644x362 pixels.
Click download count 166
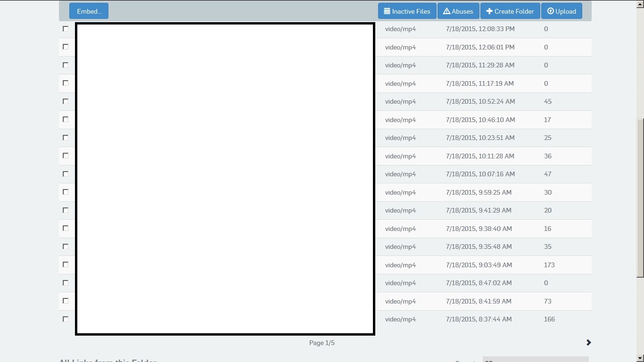549,319
